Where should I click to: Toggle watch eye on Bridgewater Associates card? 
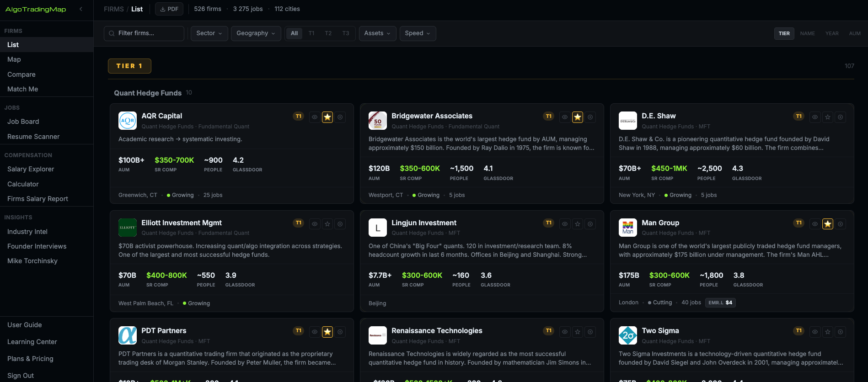click(x=565, y=117)
